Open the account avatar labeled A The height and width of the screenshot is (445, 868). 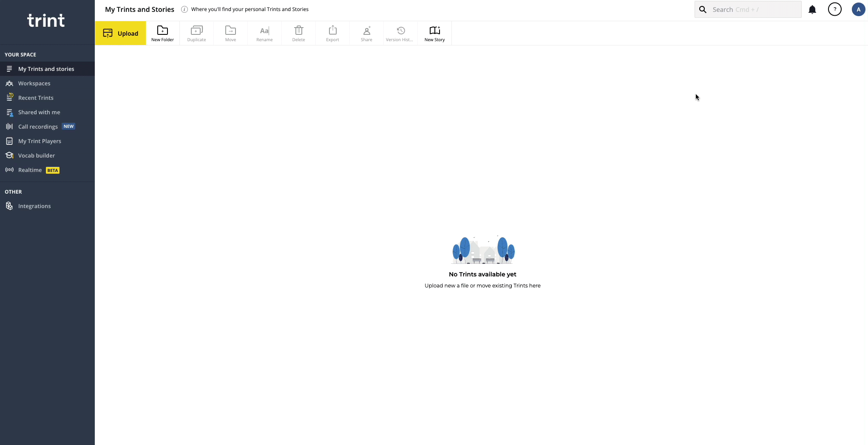(x=858, y=9)
